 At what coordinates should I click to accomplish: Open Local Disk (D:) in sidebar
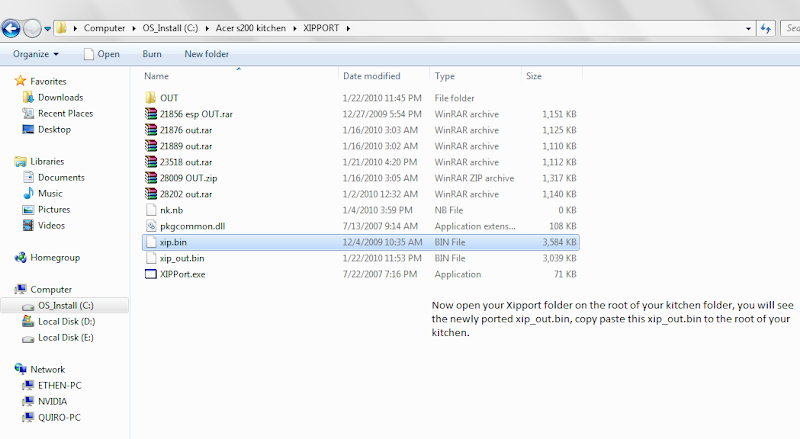click(66, 322)
